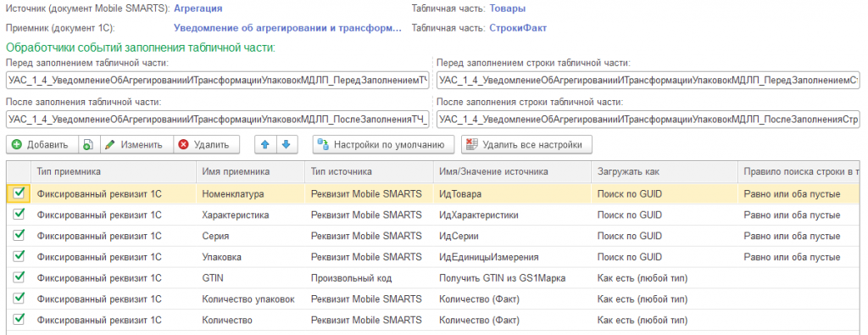868x335 pixels.
Task: Click the Добавить button with the green plus
Action: (x=42, y=144)
